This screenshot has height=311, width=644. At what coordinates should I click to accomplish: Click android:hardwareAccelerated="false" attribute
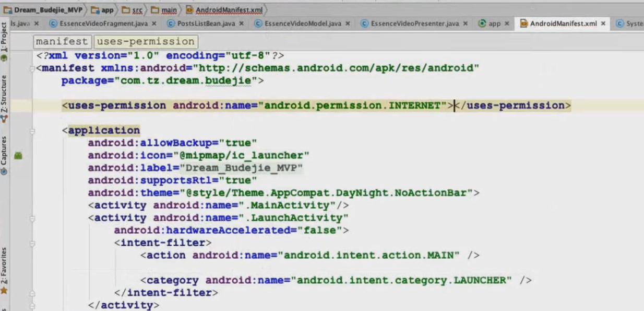tap(229, 231)
